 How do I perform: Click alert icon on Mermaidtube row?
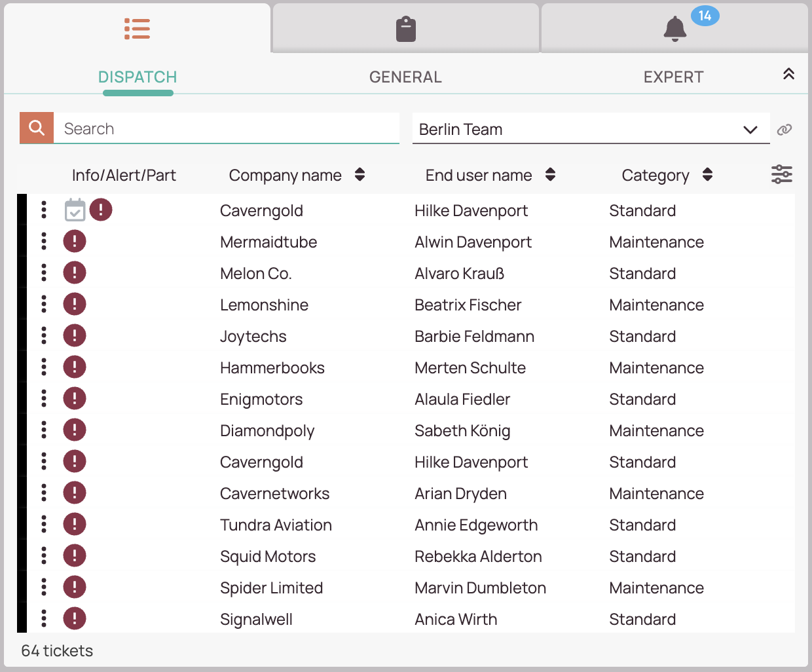[x=75, y=241]
